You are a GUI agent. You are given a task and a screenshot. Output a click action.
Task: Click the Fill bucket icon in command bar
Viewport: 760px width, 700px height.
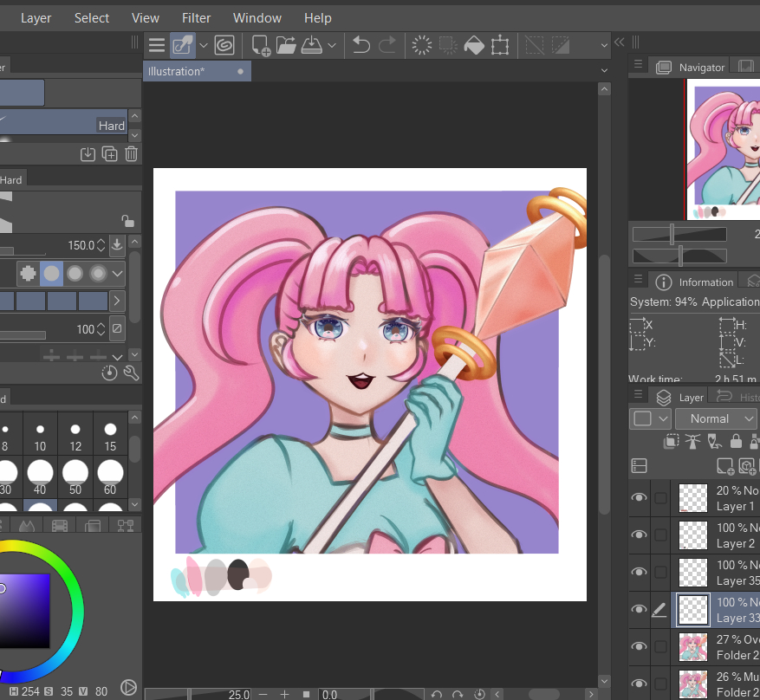(474, 45)
